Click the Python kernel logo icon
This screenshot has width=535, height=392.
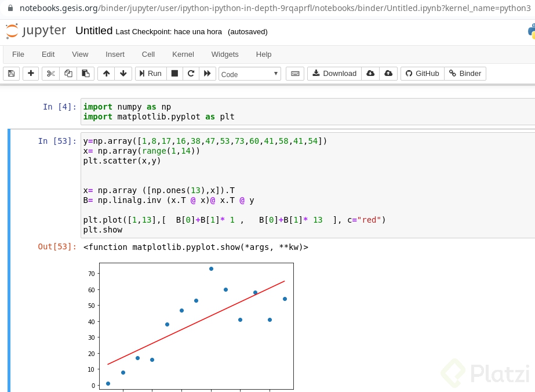[532, 31]
